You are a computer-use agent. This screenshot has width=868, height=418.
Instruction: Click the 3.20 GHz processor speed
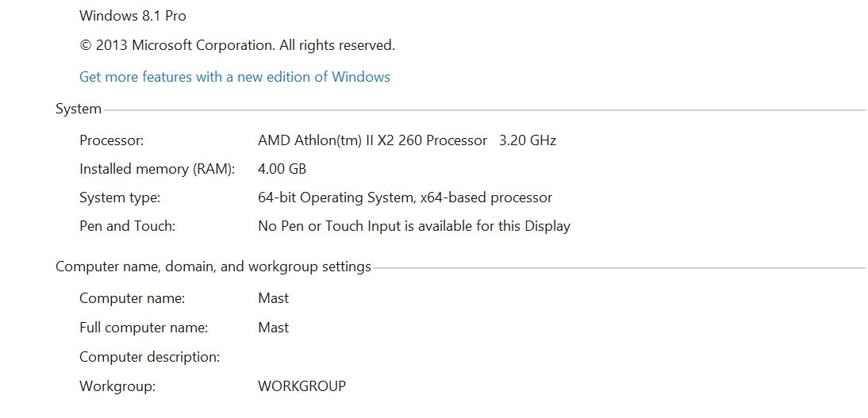(528, 140)
